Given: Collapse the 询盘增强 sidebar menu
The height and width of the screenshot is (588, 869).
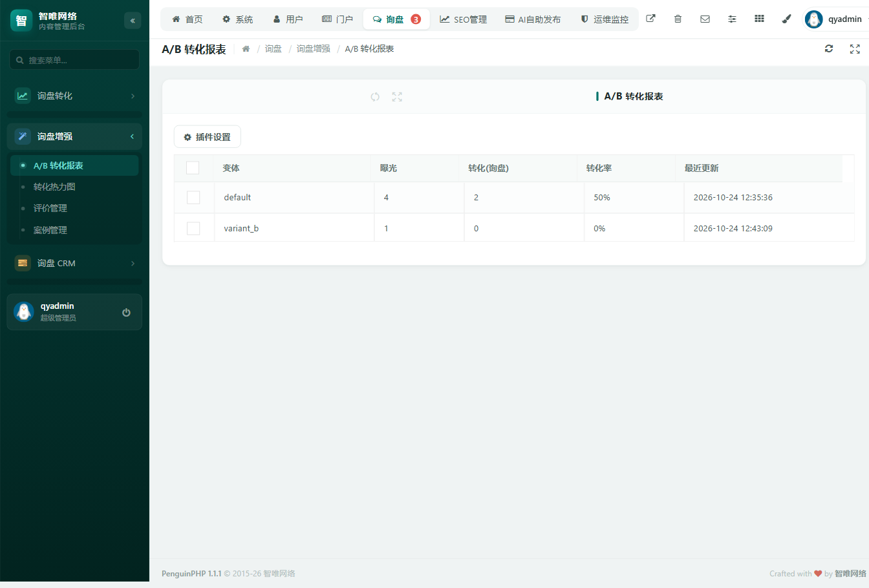Looking at the screenshot, I should 74,136.
